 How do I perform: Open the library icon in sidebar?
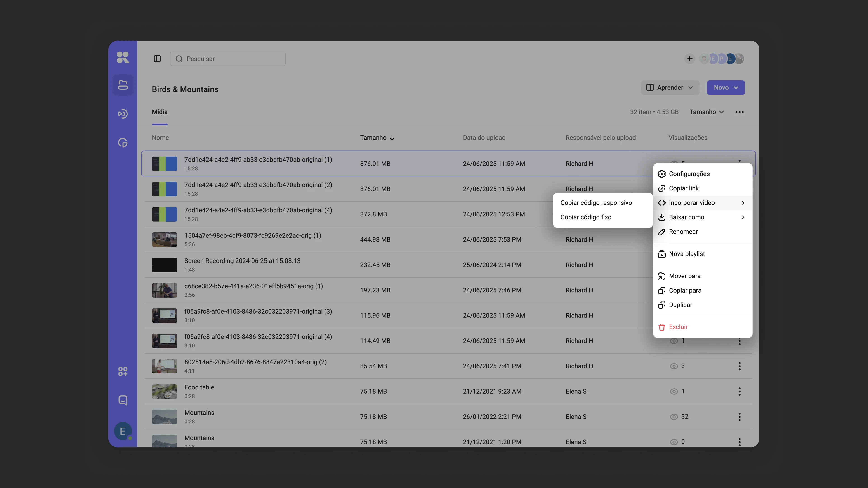pyautogui.click(x=123, y=85)
